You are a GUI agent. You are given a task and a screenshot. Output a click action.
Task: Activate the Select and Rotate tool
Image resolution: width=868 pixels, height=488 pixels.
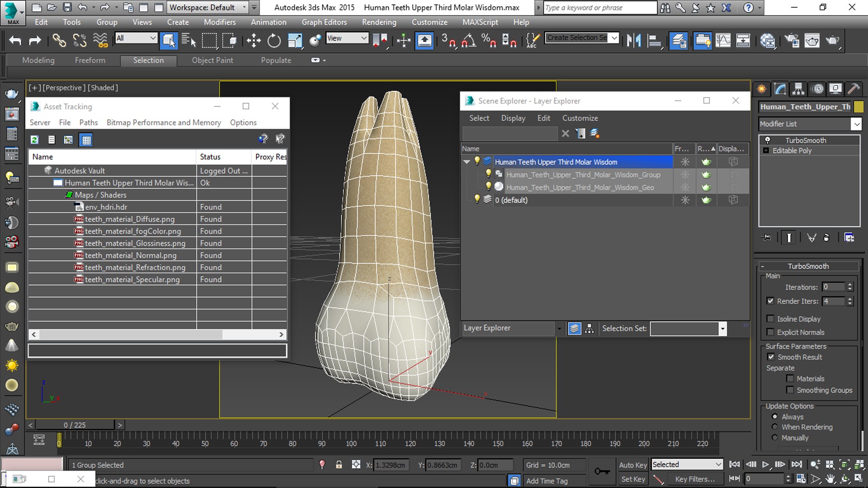click(x=274, y=41)
